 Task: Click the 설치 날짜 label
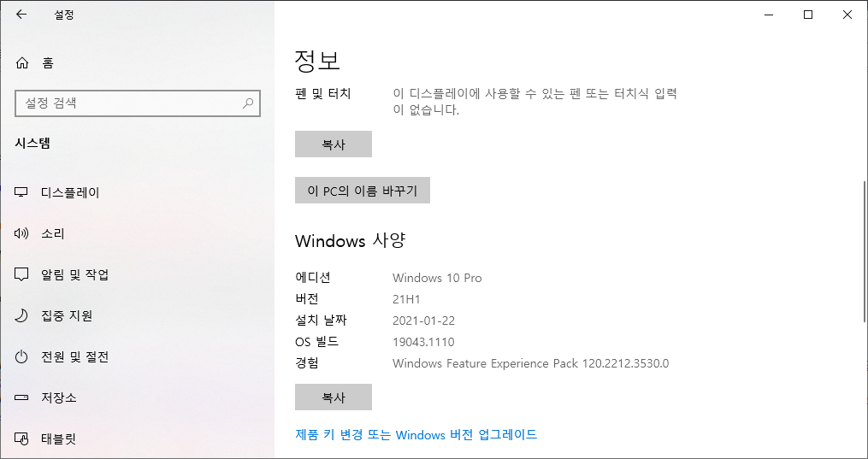321,321
